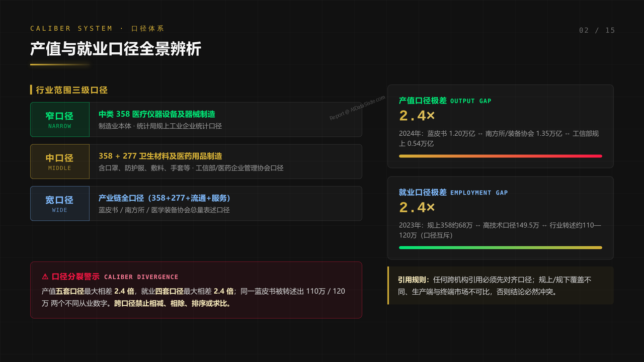Click the slide title 产值与就业口径全景辨析
The image size is (644, 362).
coord(116,49)
